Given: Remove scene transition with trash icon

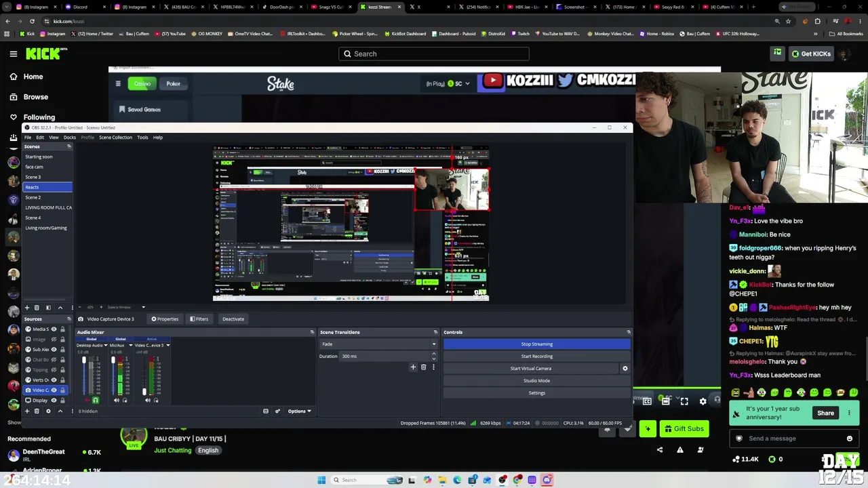Looking at the screenshot, I should coord(423,367).
